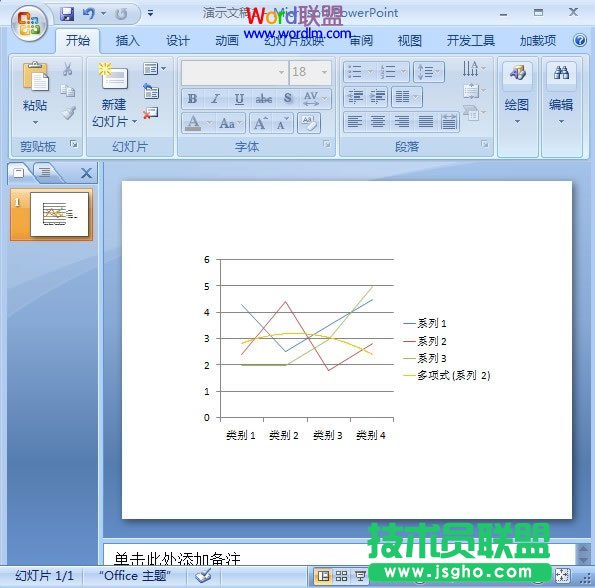595x588 pixels.
Task: Select slide 1 thumbnail in the panel
Action: pyautogui.click(x=59, y=214)
